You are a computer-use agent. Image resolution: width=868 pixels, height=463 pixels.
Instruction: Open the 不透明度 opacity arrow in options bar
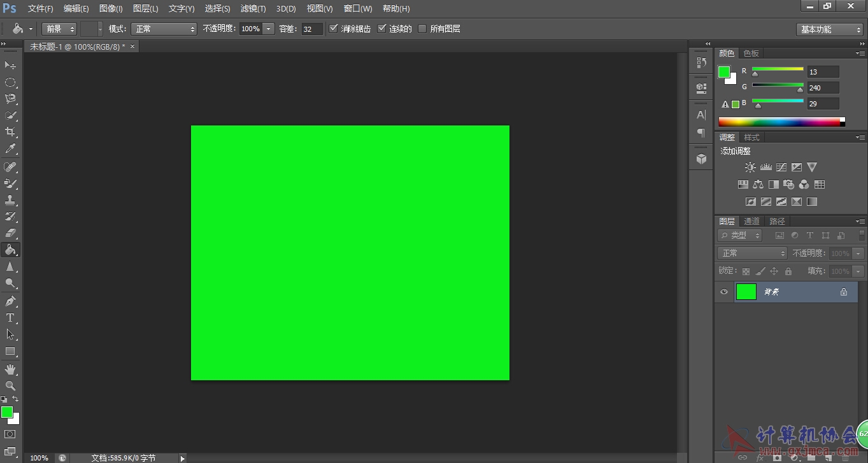(x=268, y=29)
